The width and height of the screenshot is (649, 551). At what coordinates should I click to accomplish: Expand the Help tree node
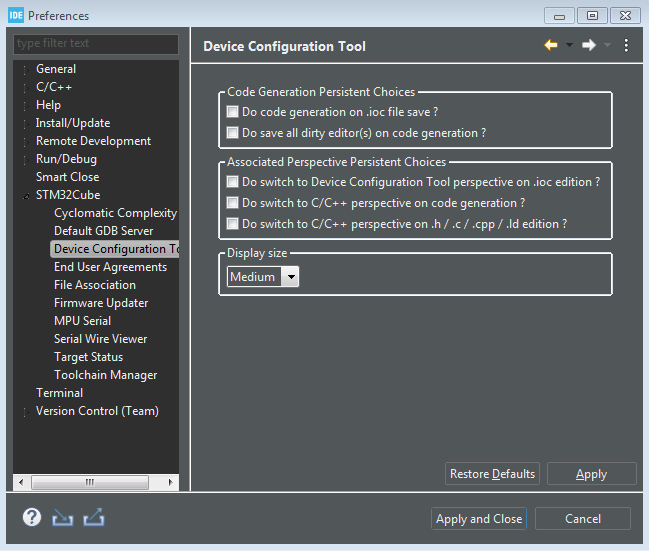[x=26, y=106]
